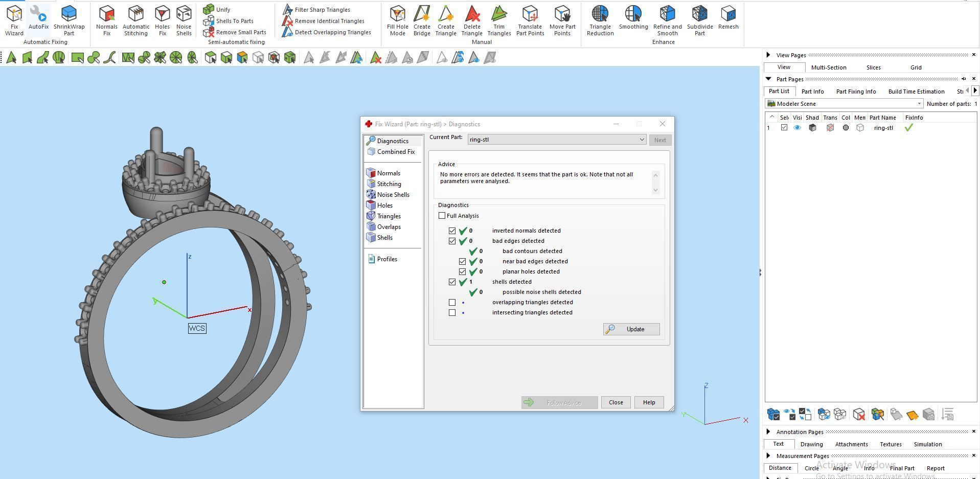This screenshot has height=479, width=980.
Task: Enable overlapping triangles detected check
Action: click(452, 302)
